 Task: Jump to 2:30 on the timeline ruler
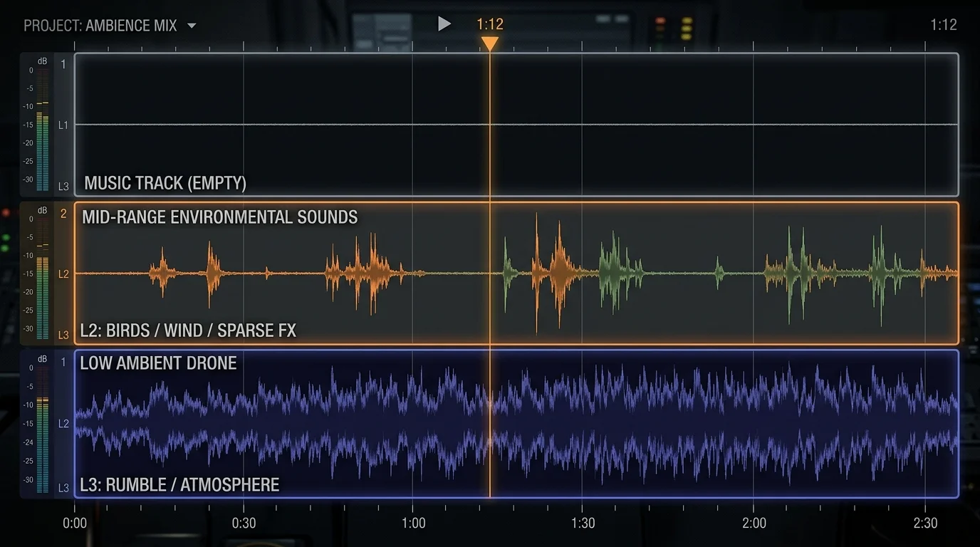925,523
